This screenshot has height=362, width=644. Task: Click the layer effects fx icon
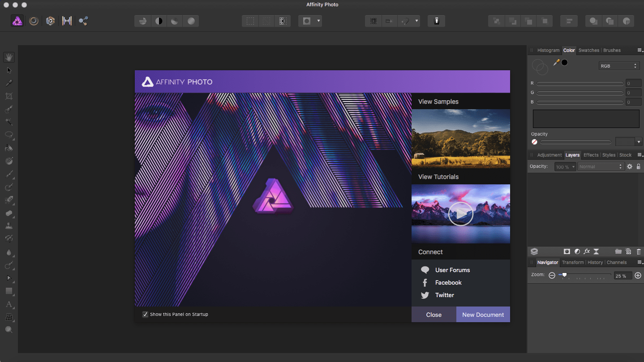click(x=587, y=251)
